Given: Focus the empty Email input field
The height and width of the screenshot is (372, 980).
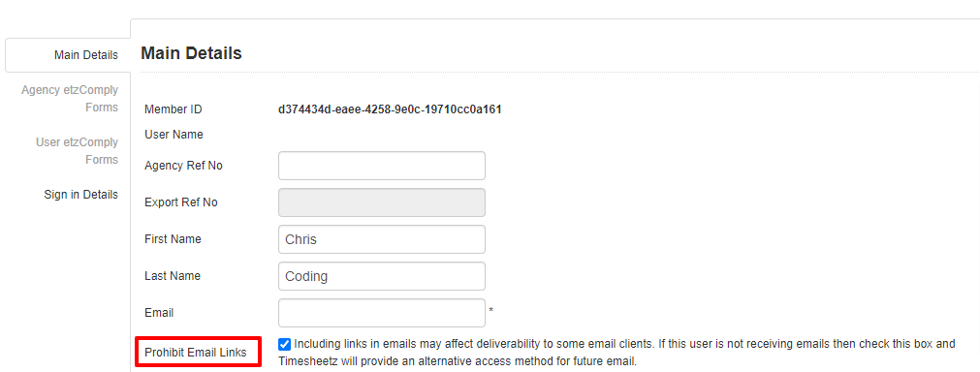Looking at the screenshot, I should (x=382, y=313).
